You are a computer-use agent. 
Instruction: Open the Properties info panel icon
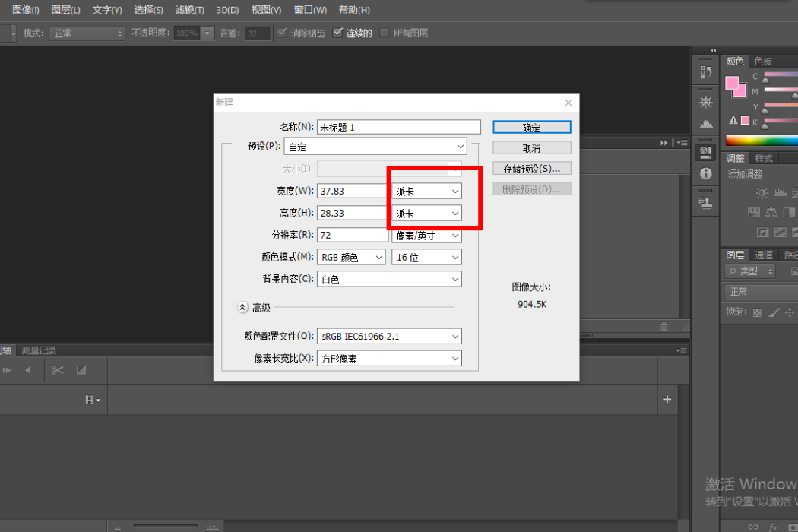click(705, 173)
